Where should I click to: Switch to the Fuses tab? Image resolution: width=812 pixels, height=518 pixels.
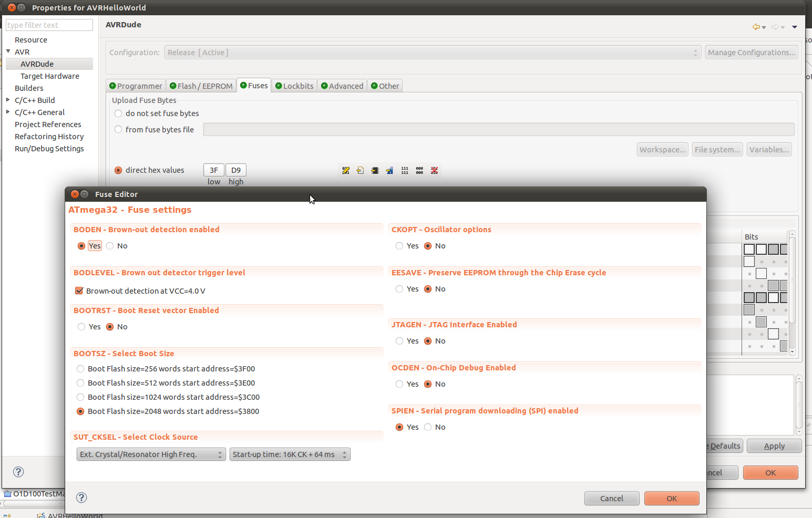(x=254, y=85)
